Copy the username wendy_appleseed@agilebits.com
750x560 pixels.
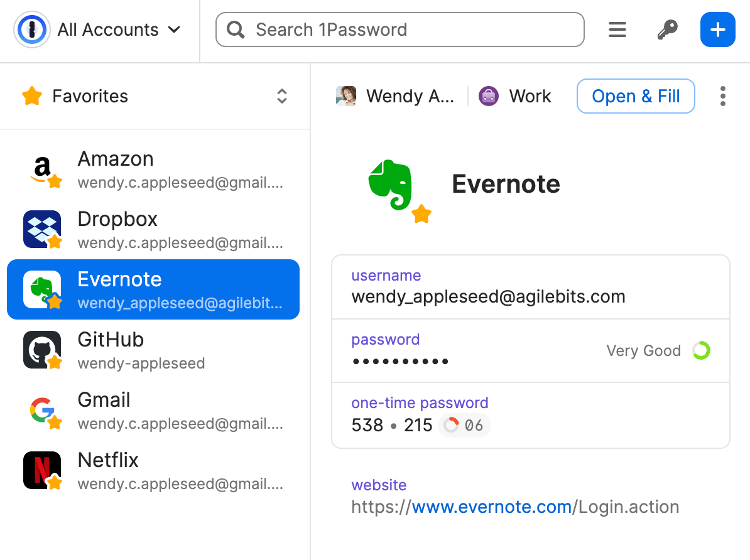pos(488,296)
